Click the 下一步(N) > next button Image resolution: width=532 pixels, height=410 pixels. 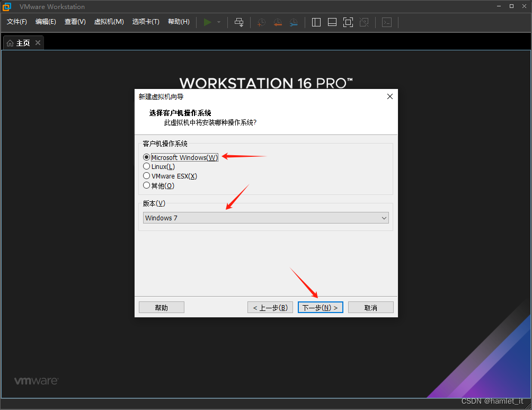(320, 308)
